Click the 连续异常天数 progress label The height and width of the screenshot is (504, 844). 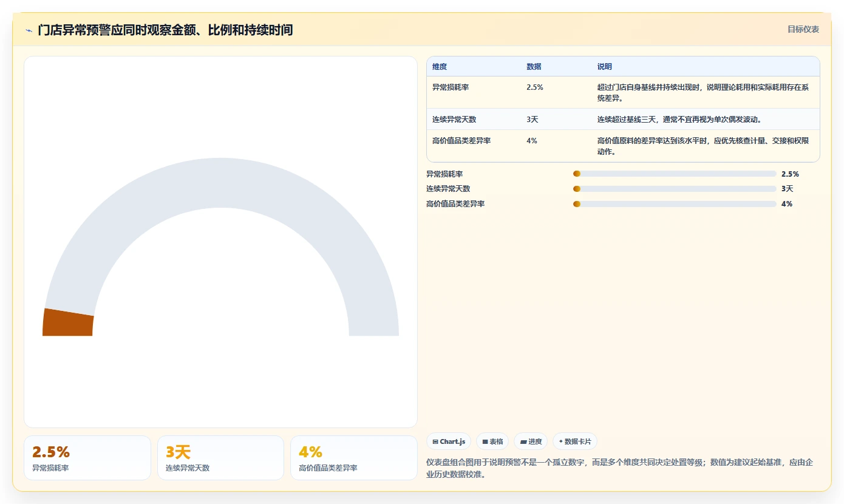pos(448,189)
